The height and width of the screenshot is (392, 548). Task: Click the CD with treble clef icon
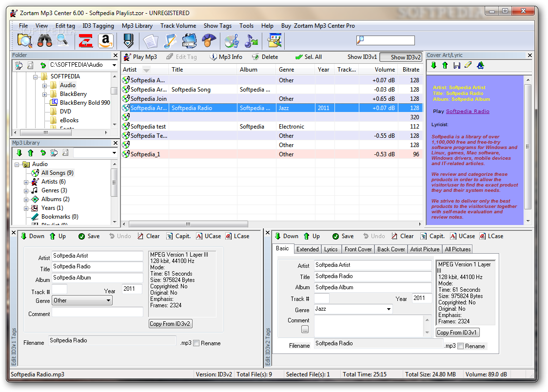click(232, 41)
